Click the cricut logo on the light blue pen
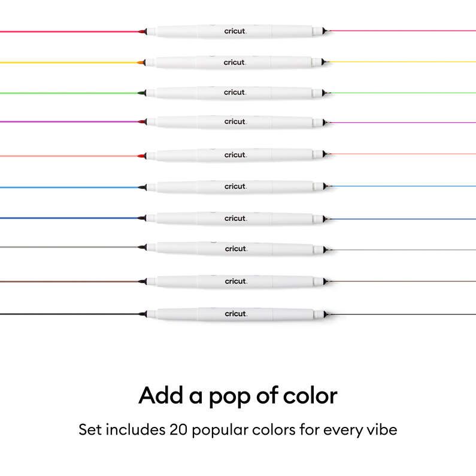This screenshot has height=476, width=476. click(235, 187)
